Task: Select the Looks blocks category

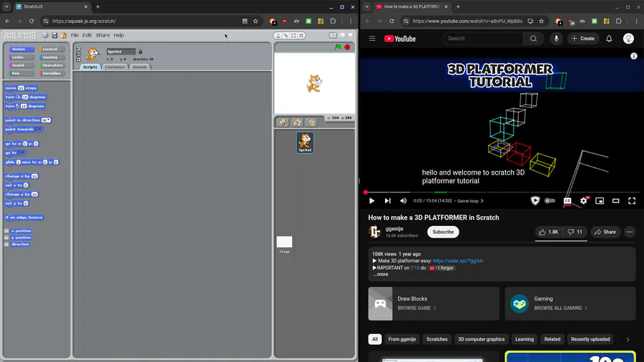Action: coord(21,57)
